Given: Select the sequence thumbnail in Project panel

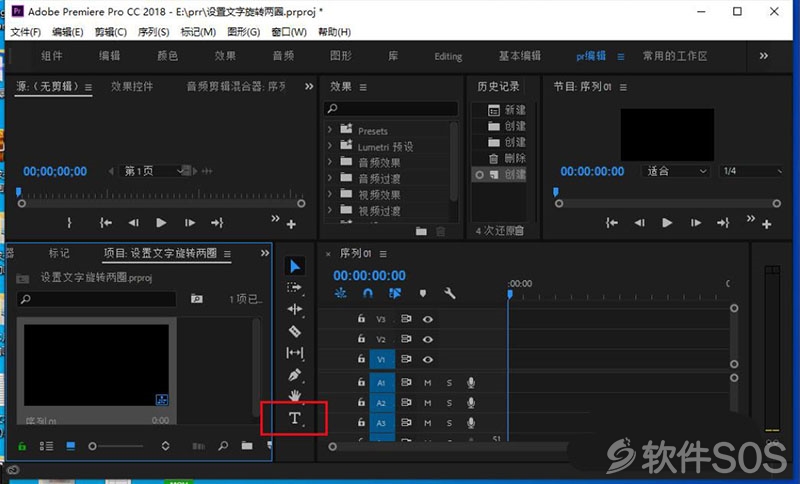Looking at the screenshot, I should tap(96, 365).
